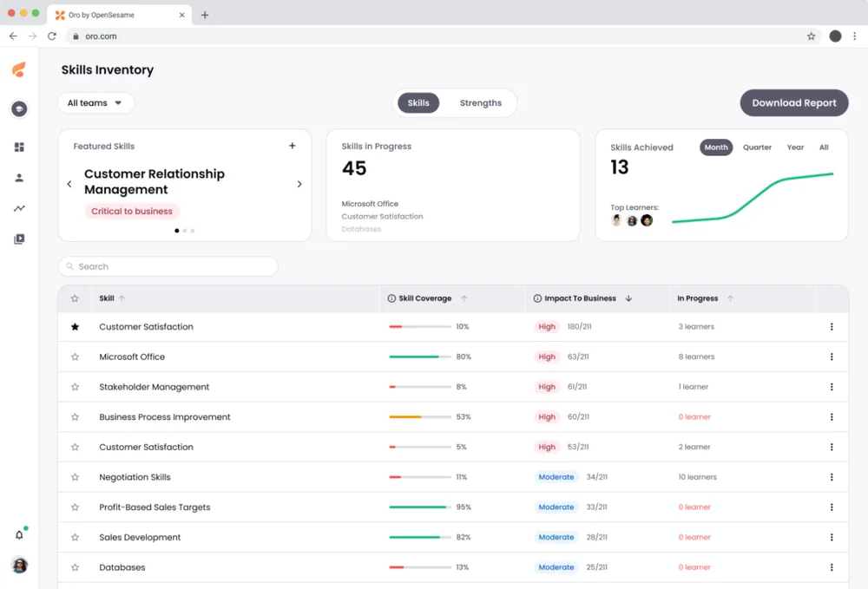Open notifications via the bell icon
Screen dimensions: 868x589
19,535
